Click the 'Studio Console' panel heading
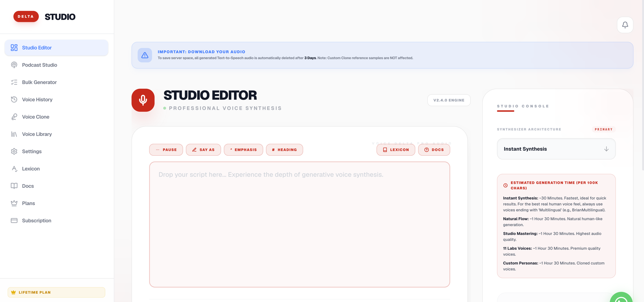 (x=523, y=106)
